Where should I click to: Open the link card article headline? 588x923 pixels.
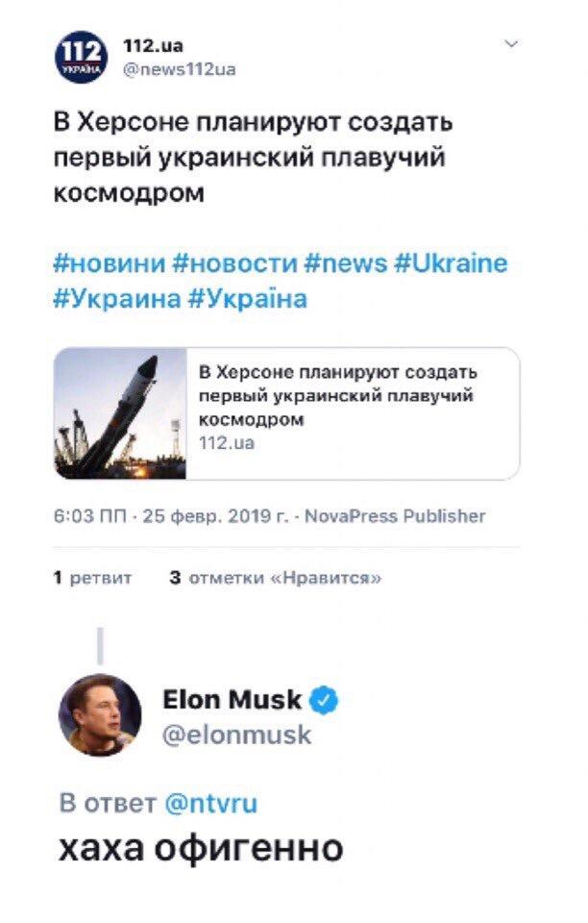point(337,396)
